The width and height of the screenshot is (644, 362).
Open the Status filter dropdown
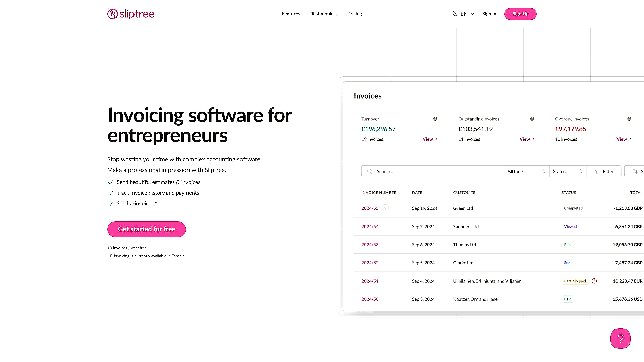(x=568, y=171)
